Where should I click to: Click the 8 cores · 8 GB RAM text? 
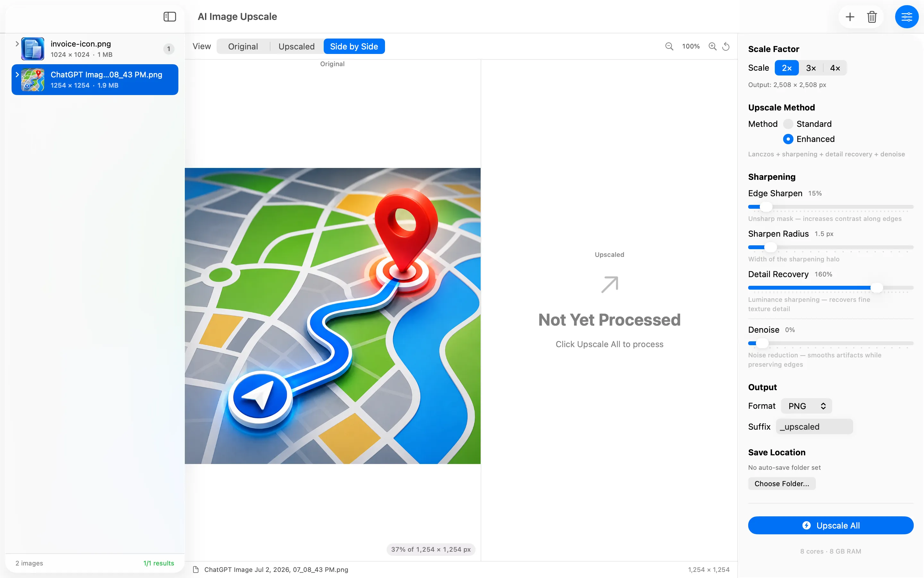(830, 551)
